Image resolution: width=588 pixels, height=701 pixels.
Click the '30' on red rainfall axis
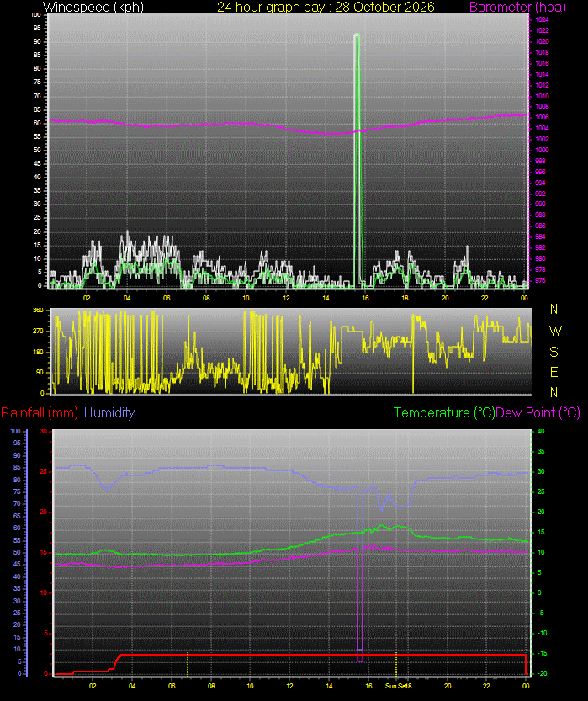point(44,432)
